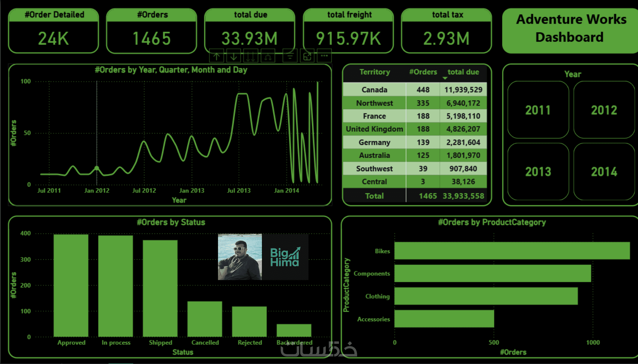Click the In process status bar
The height and width of the screenshot is (364, 638).
tap(116, 286)
